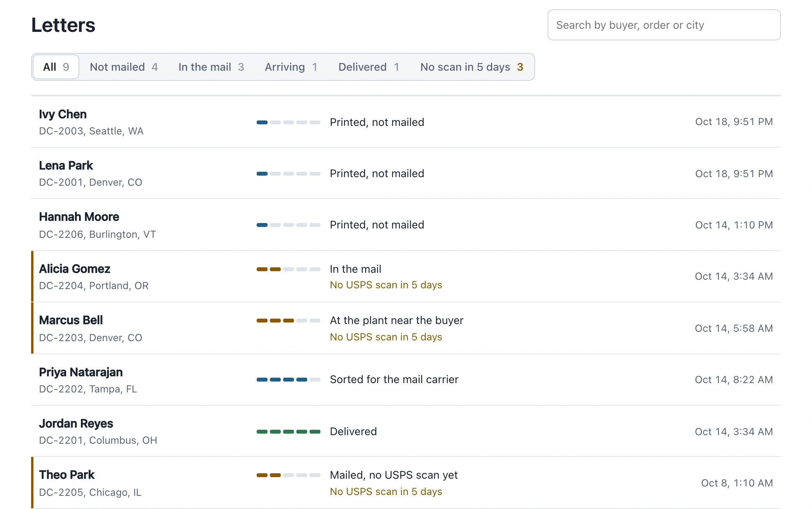
Task: Open Priya Natarajan's letter
Action: pos(406,380)
